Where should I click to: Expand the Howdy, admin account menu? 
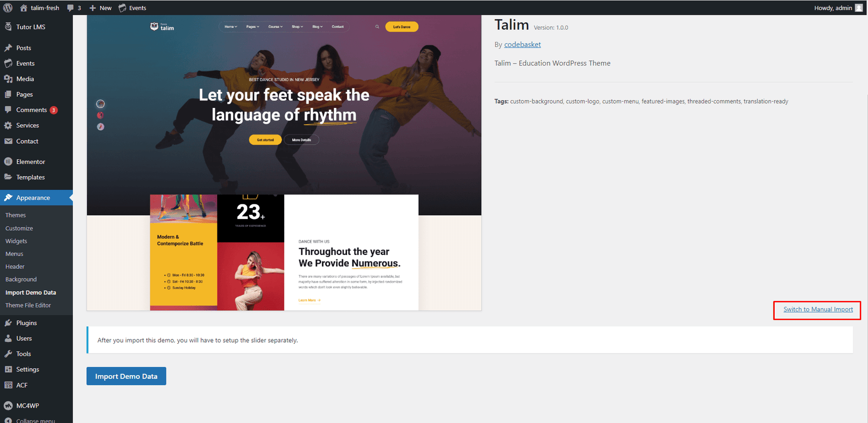[x=838, y=8]
